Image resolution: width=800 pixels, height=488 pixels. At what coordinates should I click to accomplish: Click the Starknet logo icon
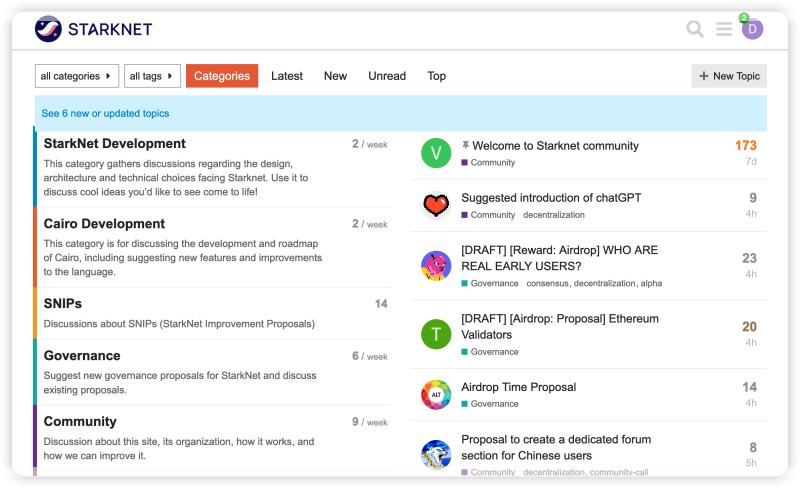[48, 29]
